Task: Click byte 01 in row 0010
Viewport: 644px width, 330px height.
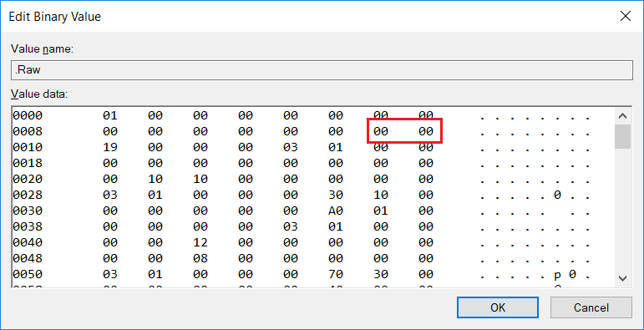Action: click(336, 147)
